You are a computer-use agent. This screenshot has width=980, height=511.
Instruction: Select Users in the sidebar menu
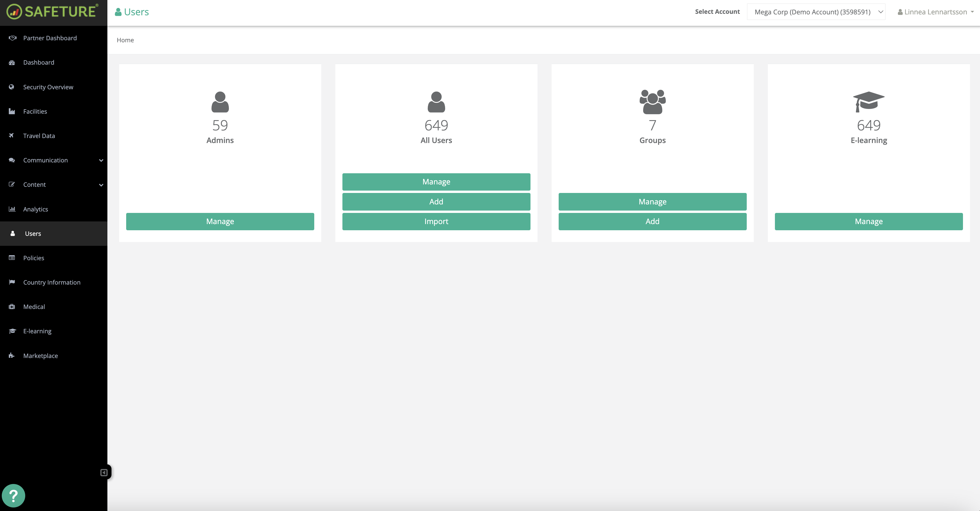(33, 233)
